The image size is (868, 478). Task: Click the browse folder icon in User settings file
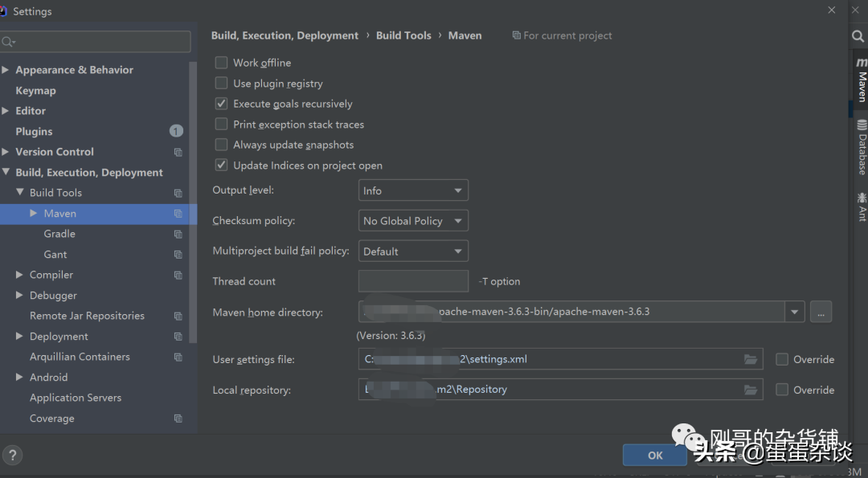[x=750, y=360]
